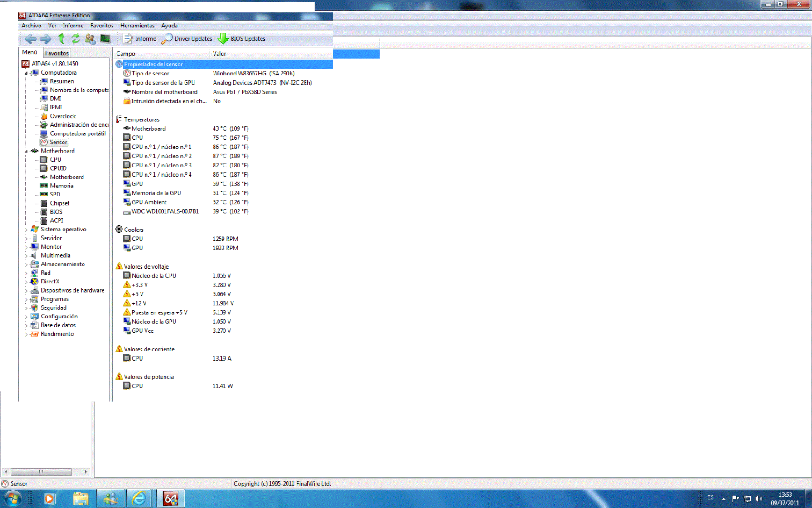
Task: Open Internet Explorer from taskbar
Action: pyautogui.click(x=139, y=499)
